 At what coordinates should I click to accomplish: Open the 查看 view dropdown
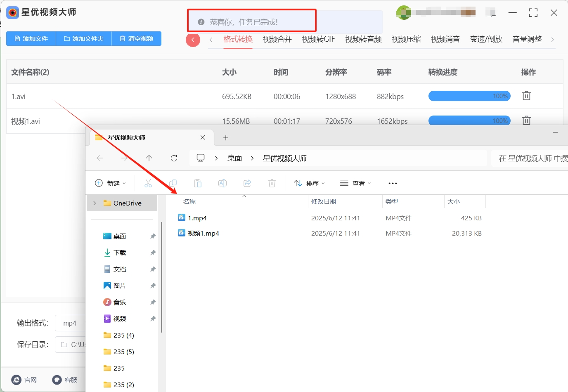coord(355,183)
